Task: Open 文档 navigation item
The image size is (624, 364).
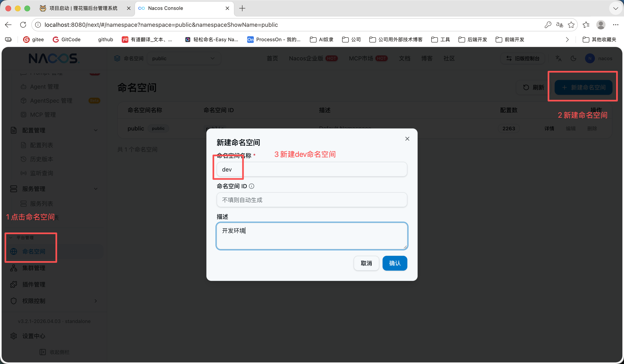Action: coord(404,58)
